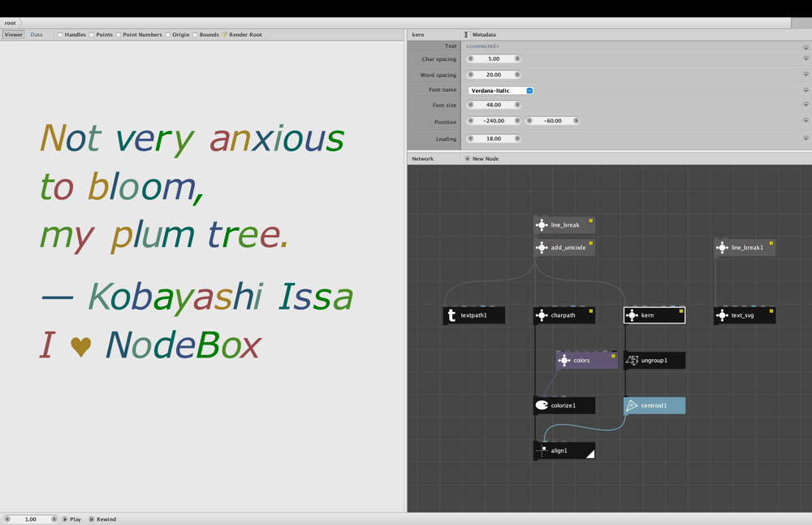Click the charpath node icon
This screenshot has height=525, width=812.
pos(542,315)
